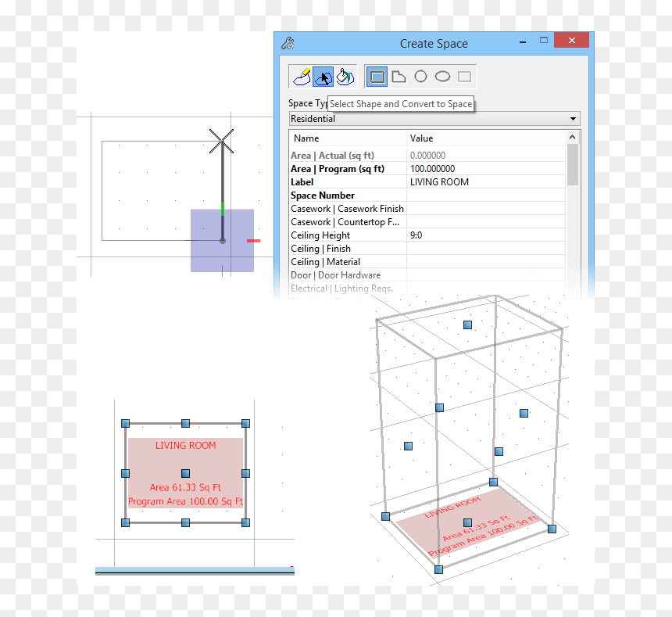Click the property list scrollbar thumb
Viewport: 672px width, 617px height.
(573, 165)
